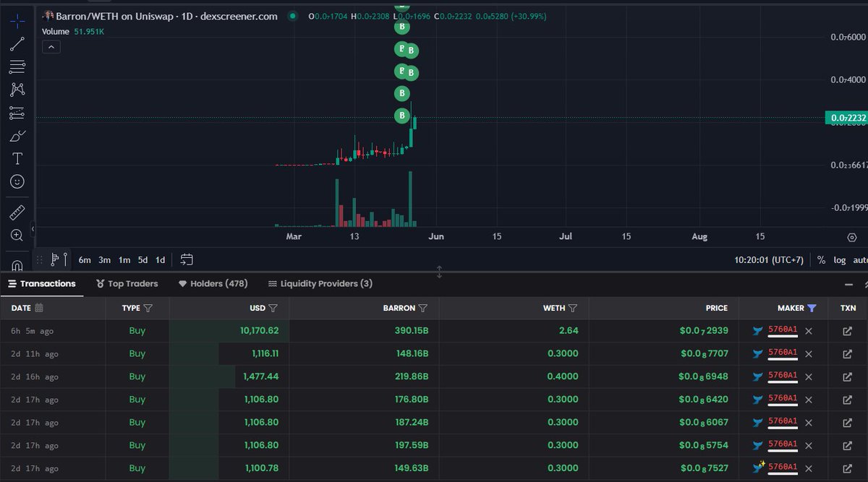Image resolution: width=868 pixels, height=482 pixels.
Task: Open transaction link for 187.24B buy
Action: [x=847, y=423]
